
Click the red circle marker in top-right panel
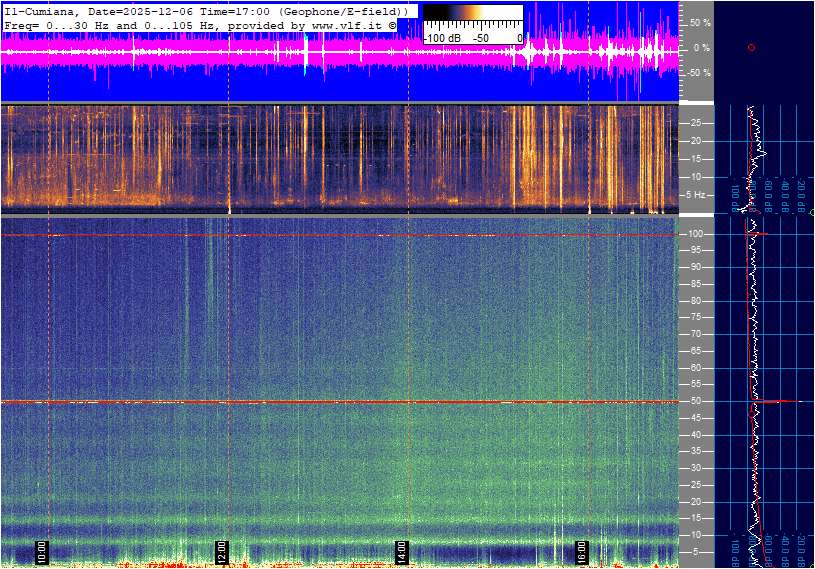point(751,48)
